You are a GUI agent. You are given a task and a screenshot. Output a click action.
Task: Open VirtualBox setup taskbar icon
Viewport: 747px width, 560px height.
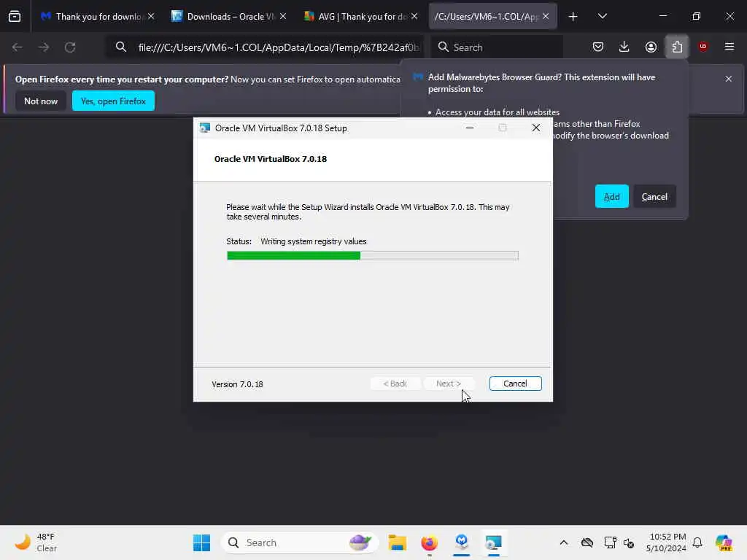(x=494, y=542)
